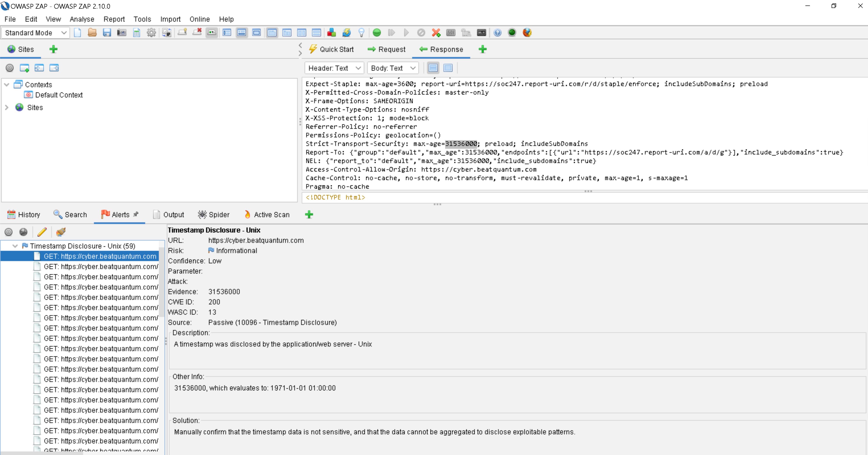Click the Manage Add-ons blocks icon

pos(332,33)
